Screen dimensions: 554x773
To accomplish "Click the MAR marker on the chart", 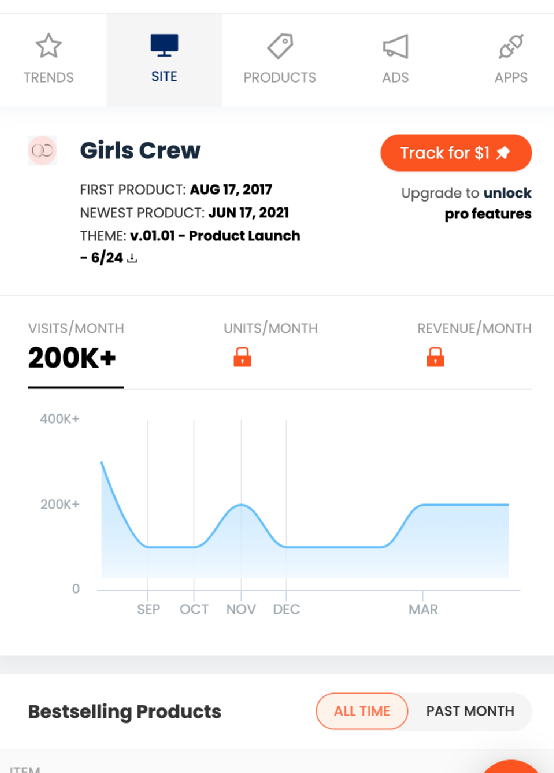I will tap(423, 609).
